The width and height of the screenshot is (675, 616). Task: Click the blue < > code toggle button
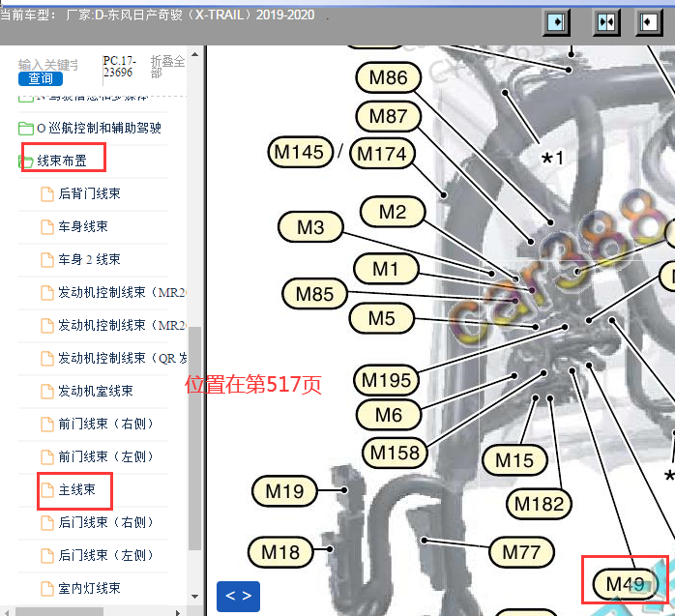coord(239,597)
